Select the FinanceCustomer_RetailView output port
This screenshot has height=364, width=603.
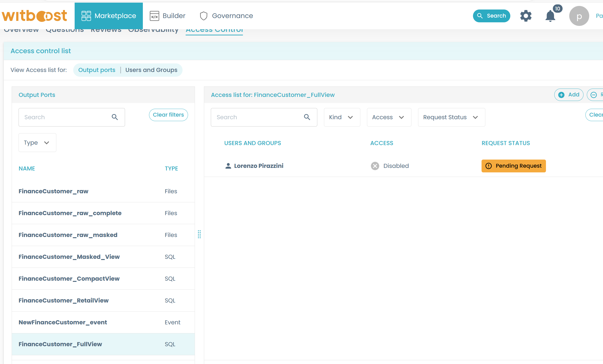click(103, 300)
